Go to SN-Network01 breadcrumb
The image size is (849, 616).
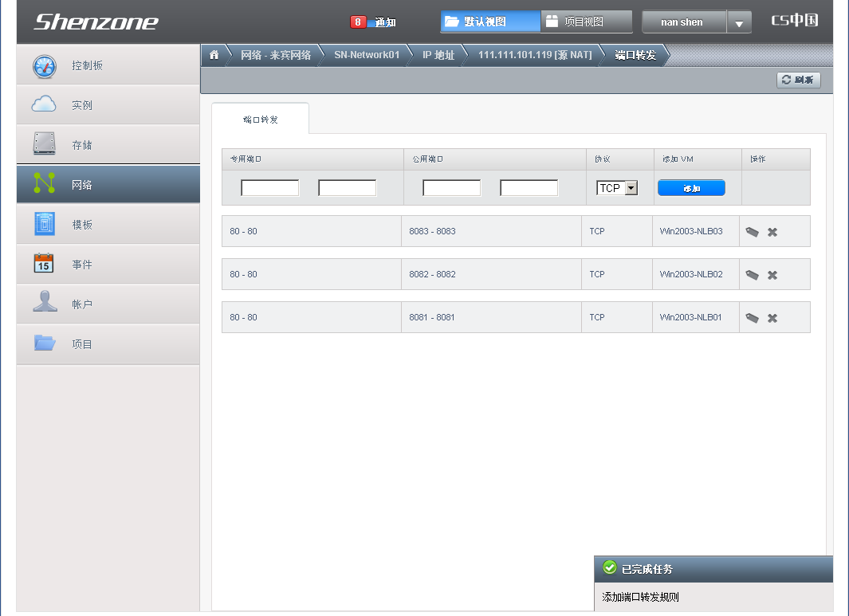367,55
